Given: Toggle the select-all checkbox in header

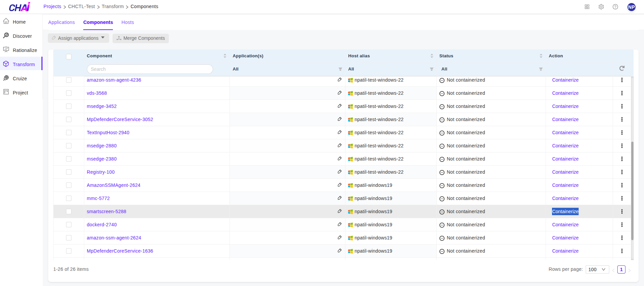Looking at the screenshot, I should coord(69,57).
